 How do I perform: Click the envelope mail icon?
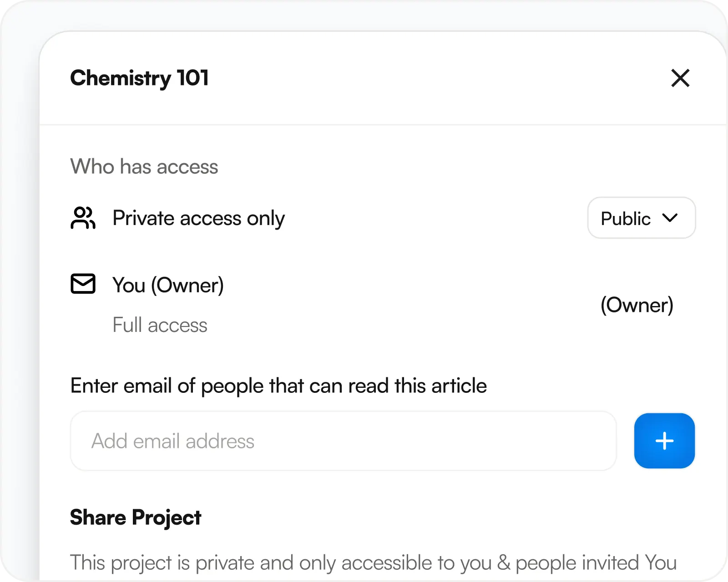[x=83, y=284]
